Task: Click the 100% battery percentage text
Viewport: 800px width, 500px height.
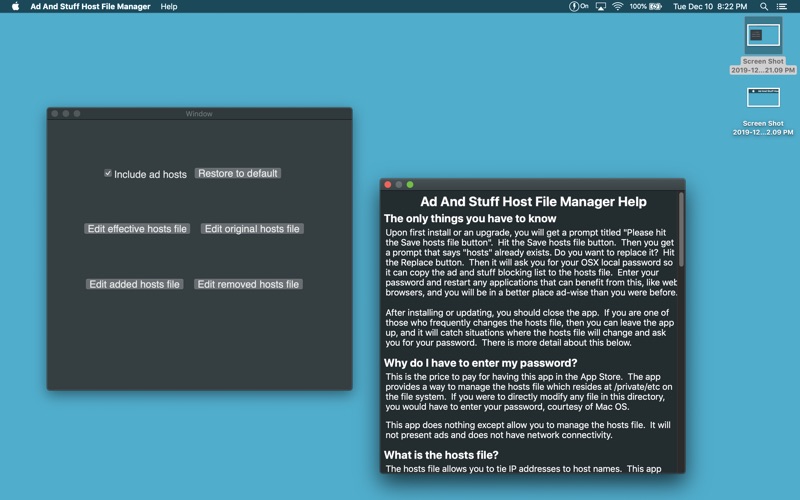Action: [638, 7]
